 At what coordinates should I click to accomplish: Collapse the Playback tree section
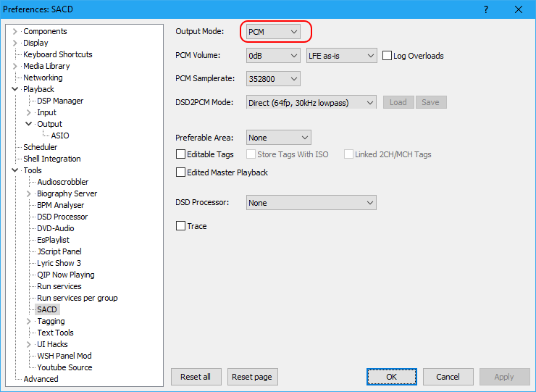click(15, 89)
